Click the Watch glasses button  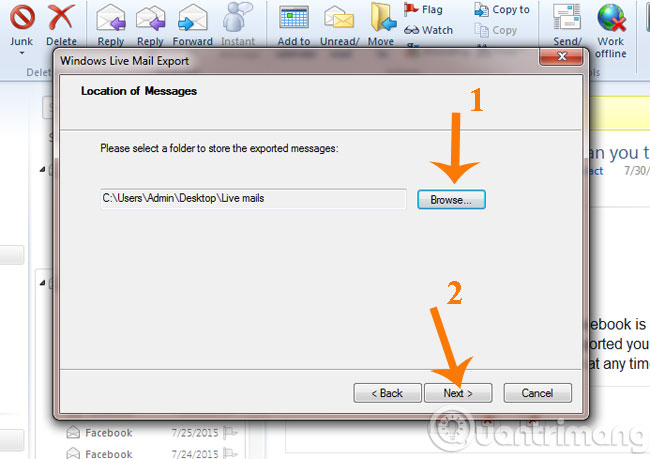pos(429,30)
